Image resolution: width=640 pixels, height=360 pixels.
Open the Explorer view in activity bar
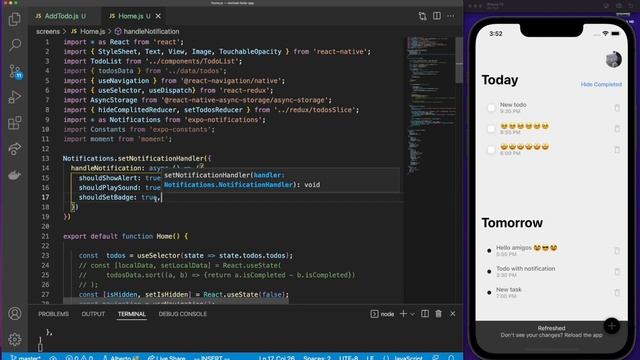click(15, 19)
